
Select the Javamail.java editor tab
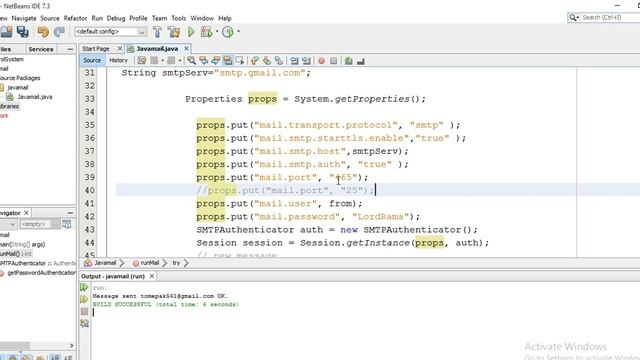157,49
